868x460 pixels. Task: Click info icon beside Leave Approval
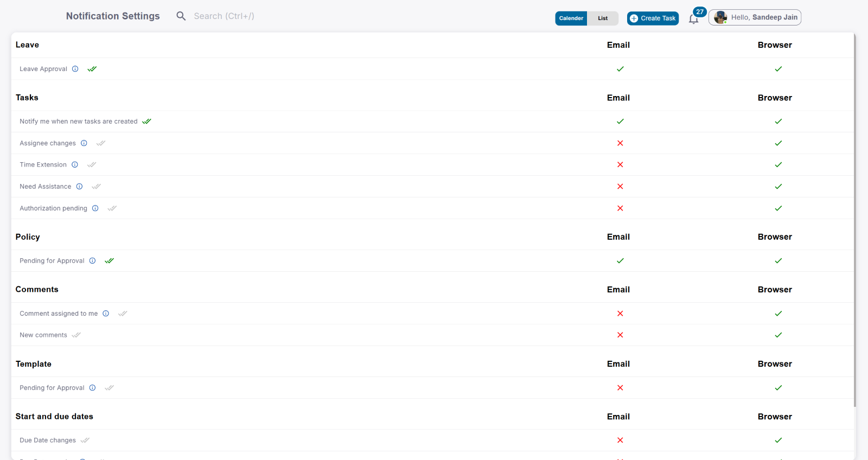[75, 69]
